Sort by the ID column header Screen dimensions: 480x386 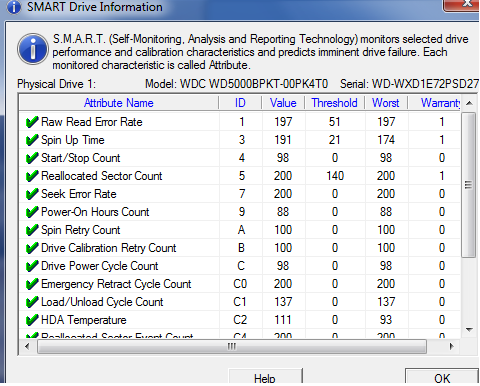240,103
